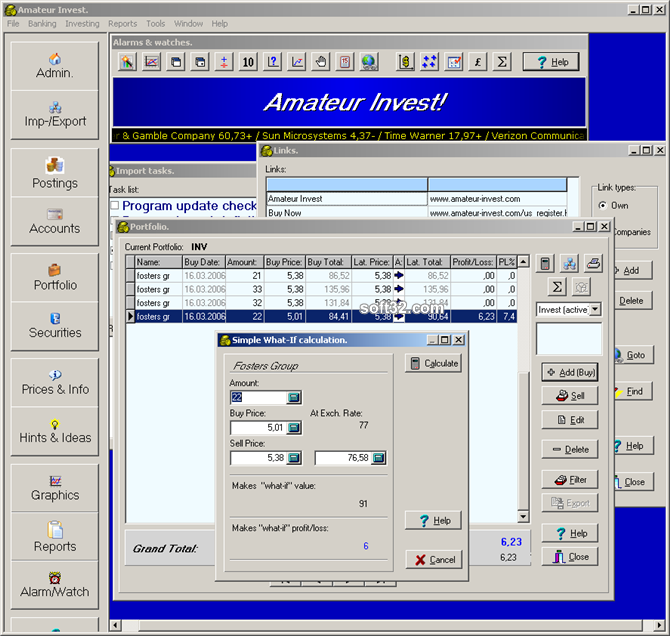Click Calculate in the What-If dialog
670x636 pixels.
[x=433, y=363]
